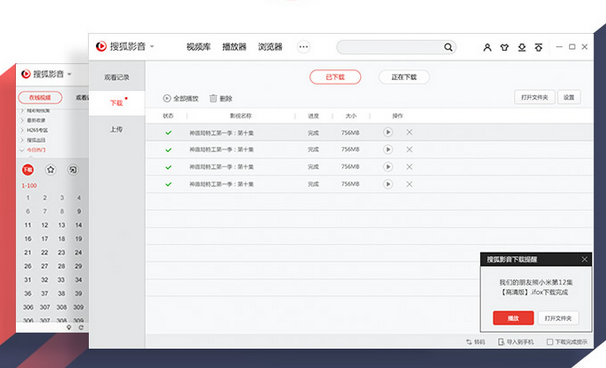This screenshot has height=368, width=606.
Task: Click 全部播放 play-all icon button
Action: (180, 99)
